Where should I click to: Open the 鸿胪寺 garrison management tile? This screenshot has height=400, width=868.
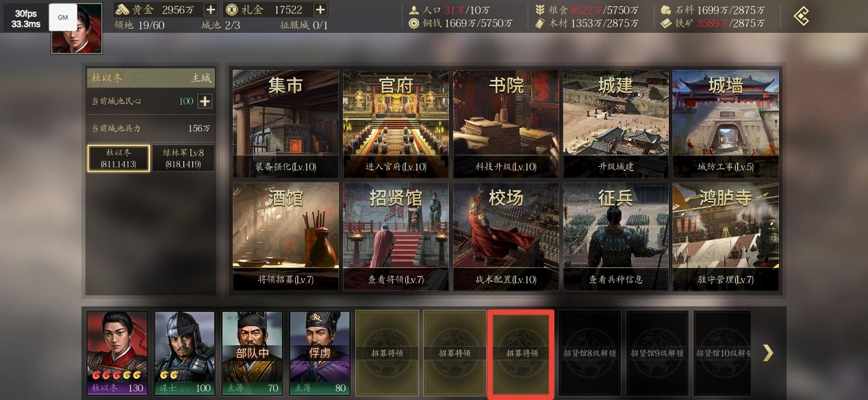click(726, 236)
